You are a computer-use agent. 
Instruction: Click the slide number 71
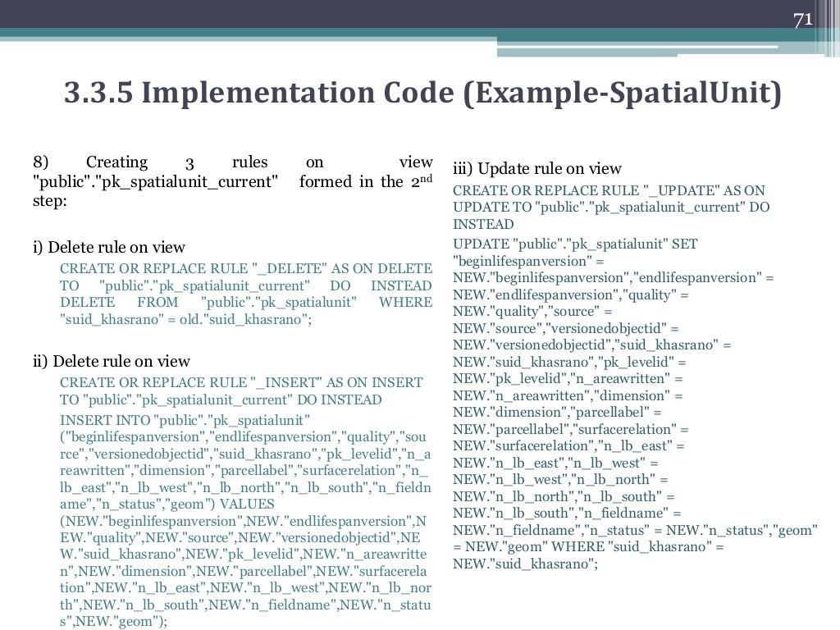803,20
